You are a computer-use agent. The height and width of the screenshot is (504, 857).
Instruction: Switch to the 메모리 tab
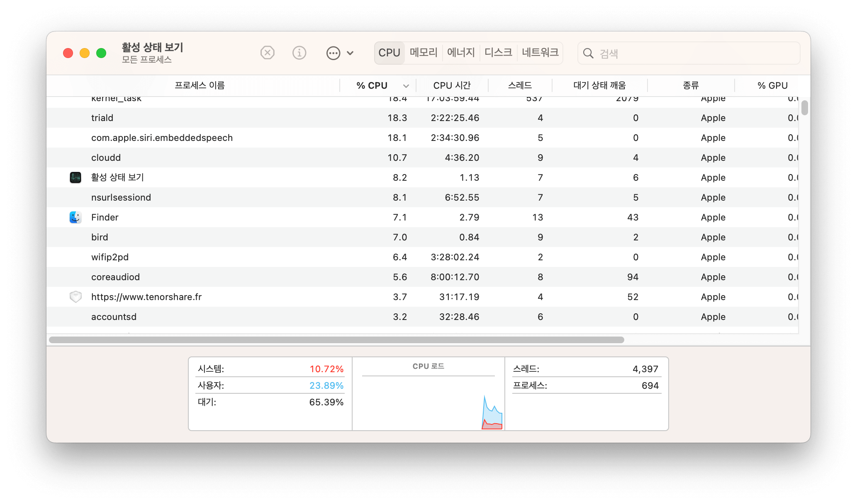point(424,53)
